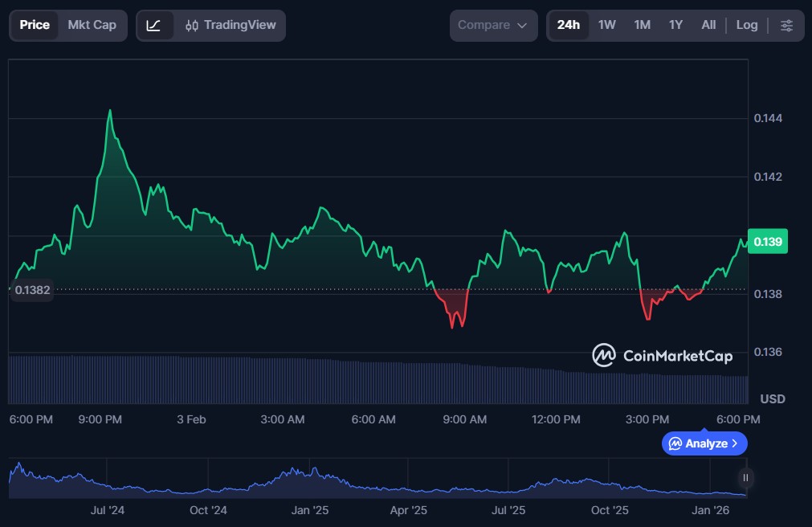Click the Compare dropdown chevron arrow
Viewport: 812px width, 527px height.
522,26
